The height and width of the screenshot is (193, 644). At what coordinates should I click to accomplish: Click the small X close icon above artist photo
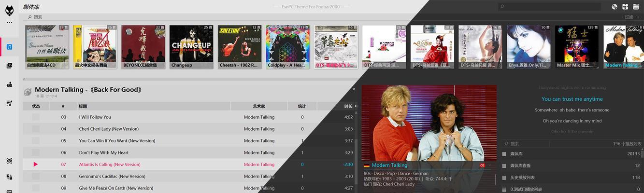(x=354, y=89)
